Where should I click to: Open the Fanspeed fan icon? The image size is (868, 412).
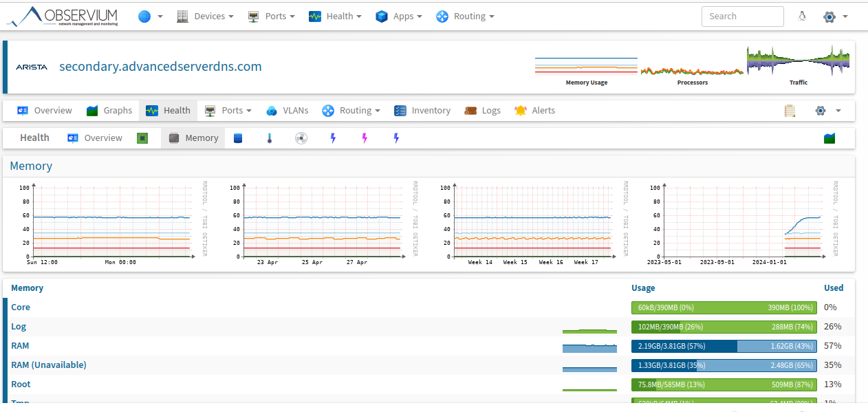[301, 138]
